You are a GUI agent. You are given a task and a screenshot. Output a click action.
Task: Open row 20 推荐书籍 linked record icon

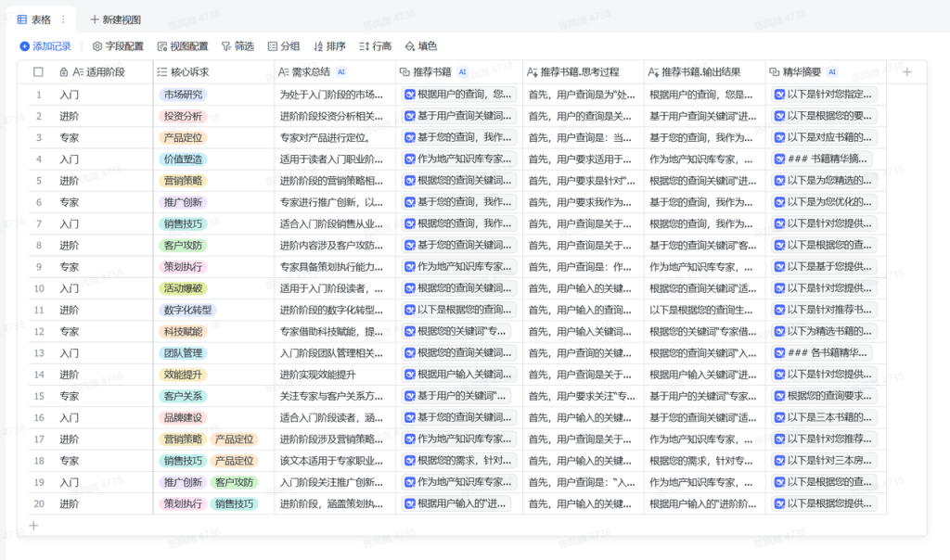pyautogui.click(x=410, y=503)
